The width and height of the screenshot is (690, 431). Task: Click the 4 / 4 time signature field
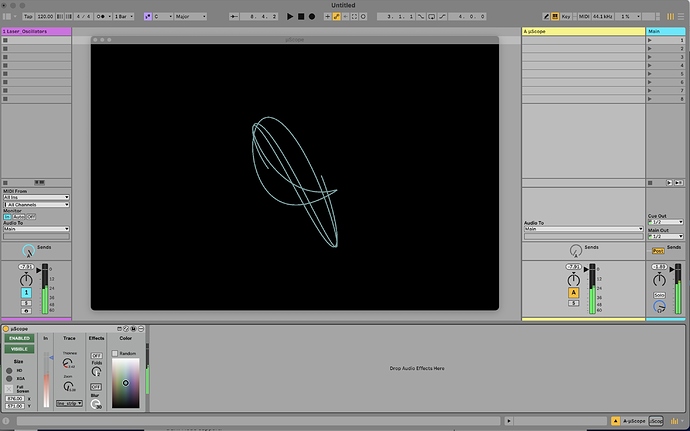pos(83,16)
